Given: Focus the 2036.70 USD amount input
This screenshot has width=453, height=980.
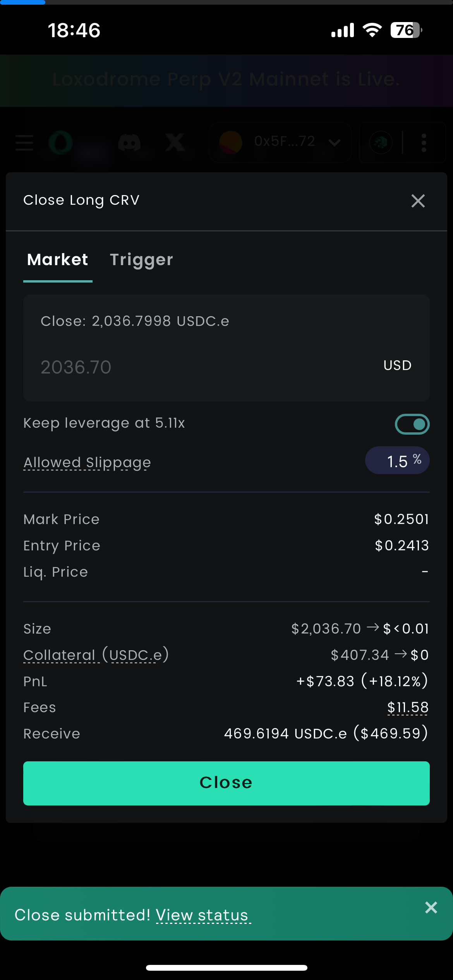Looking at the screenshot, I should pyautogui.click(x=226, y=367).
